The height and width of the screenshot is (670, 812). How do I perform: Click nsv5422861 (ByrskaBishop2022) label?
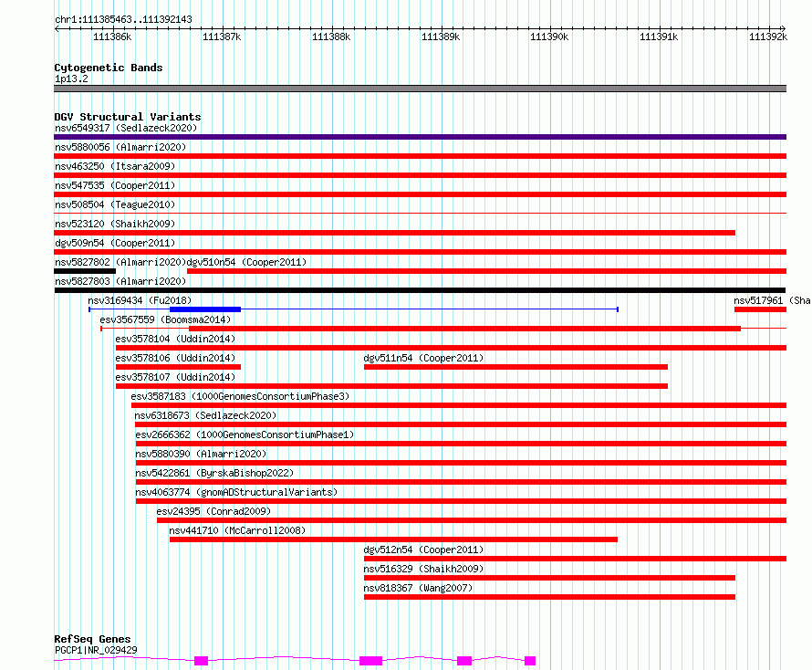pyautogui.click(x=214, y=473)
